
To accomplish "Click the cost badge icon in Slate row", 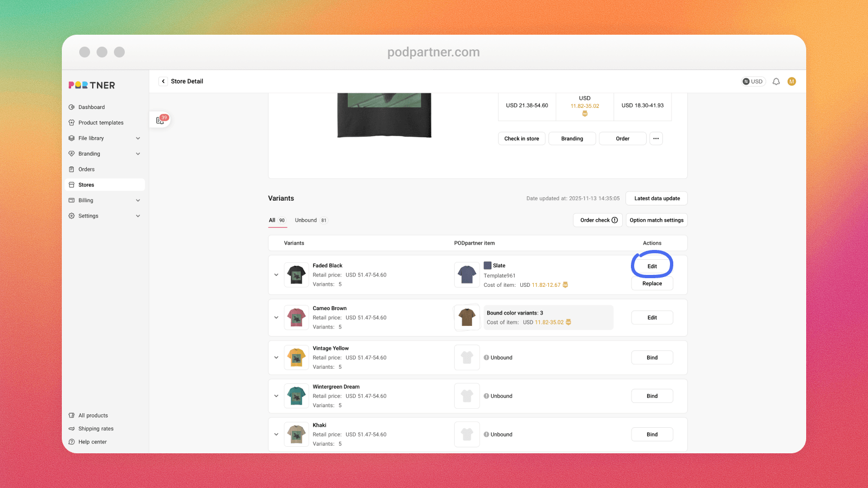I will [x=565, y=285].
